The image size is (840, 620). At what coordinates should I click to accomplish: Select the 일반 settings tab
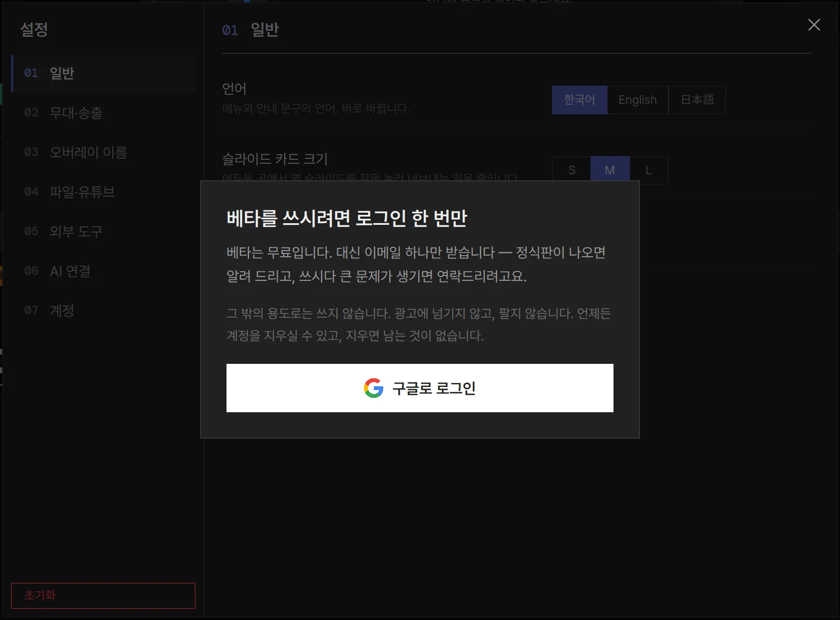(x=103, y=73)
